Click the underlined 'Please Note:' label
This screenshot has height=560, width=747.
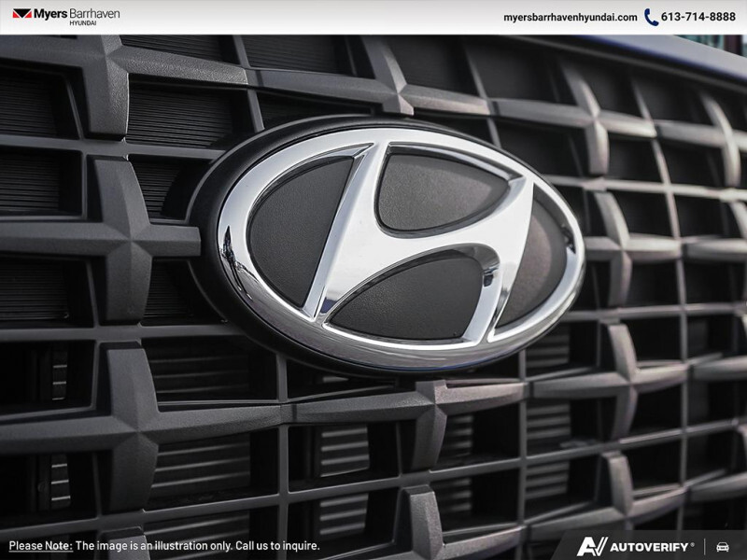(x=40, y=546)
